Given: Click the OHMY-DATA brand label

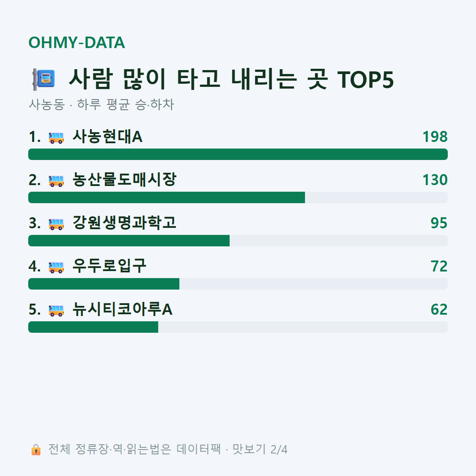Looking at the screenshot, I should point(77,42).
